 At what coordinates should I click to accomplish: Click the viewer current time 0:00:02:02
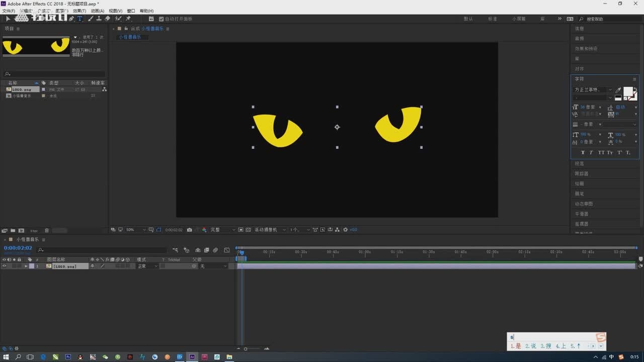(174, 230)
